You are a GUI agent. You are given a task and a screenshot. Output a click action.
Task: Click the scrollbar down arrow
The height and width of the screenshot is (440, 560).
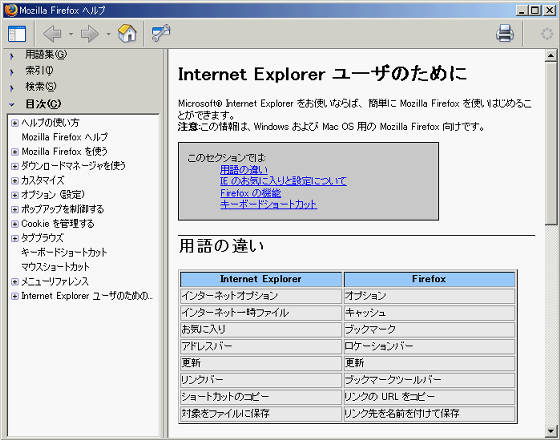(551, 431)
